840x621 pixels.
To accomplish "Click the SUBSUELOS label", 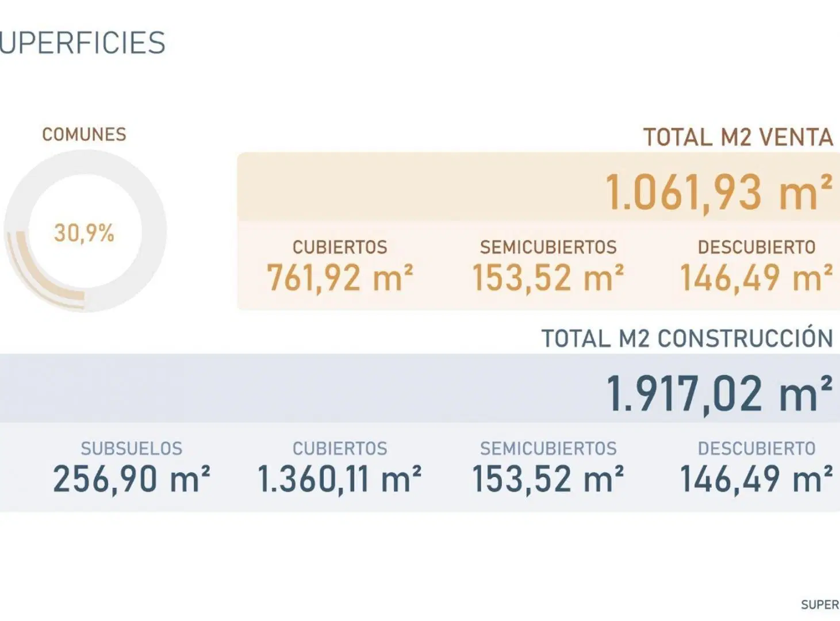I will (132, 448).
